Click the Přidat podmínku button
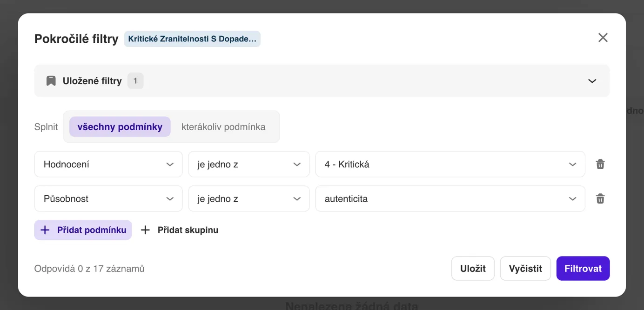The image size is (644, 310). 83,230
